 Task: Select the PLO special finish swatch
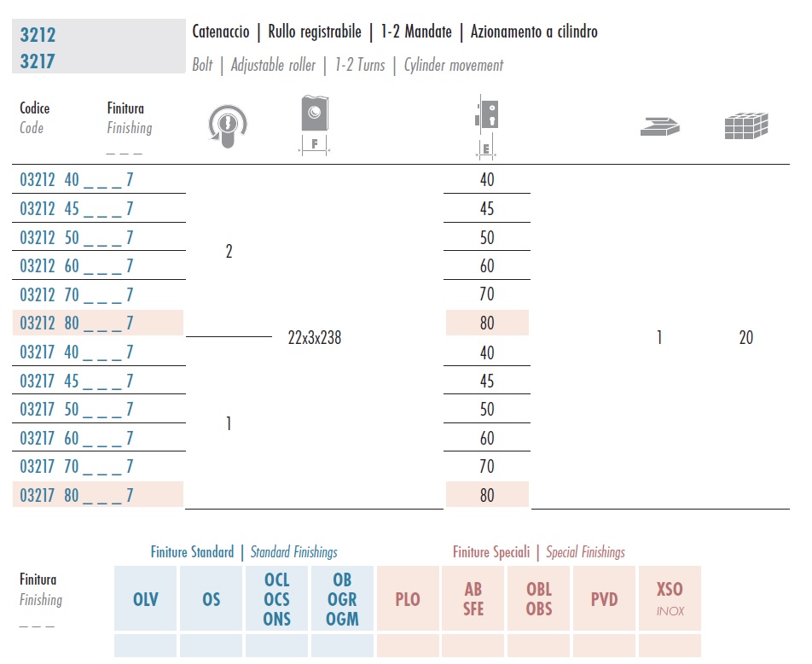pyautogui.click(x=408, y=598)
